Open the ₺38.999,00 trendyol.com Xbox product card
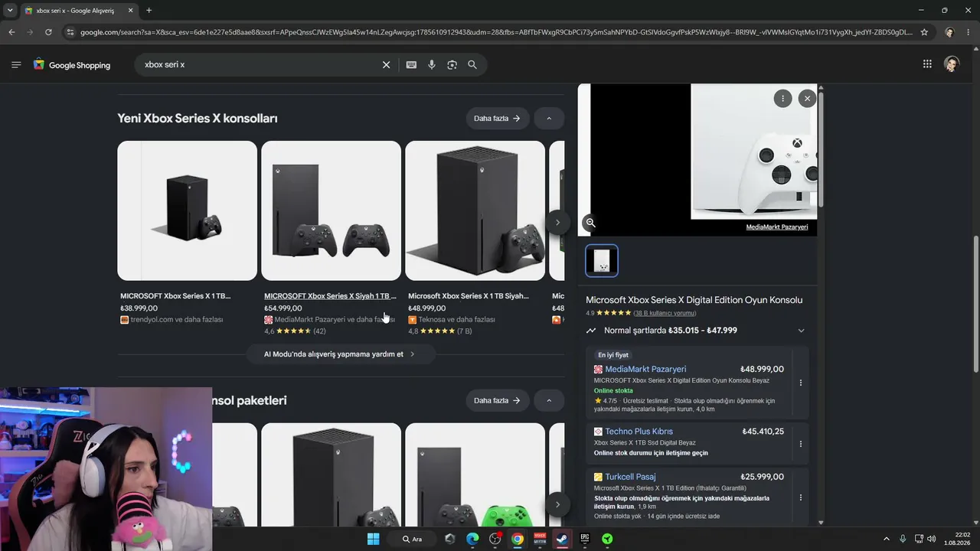This screenshot has width=980, height=551. tap(187, 233)
